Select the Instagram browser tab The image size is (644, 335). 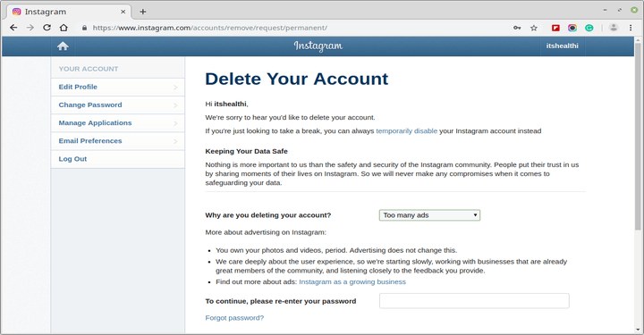click(x=69, y=12)
